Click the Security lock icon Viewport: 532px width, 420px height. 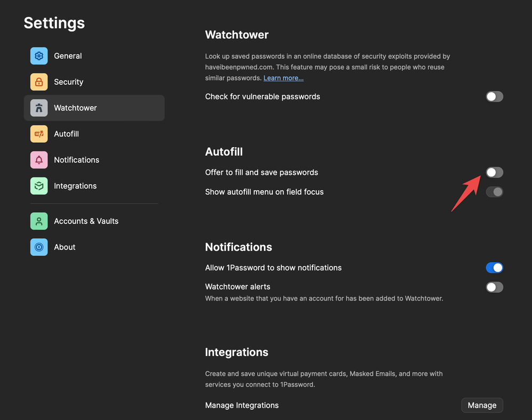tap(39, 82)
